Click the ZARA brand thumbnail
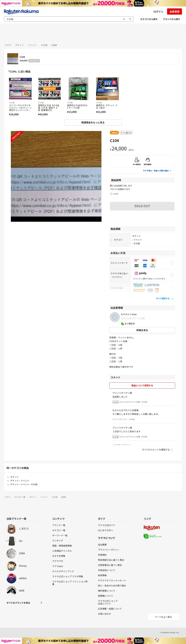186x644 pixels. point(11,554)
